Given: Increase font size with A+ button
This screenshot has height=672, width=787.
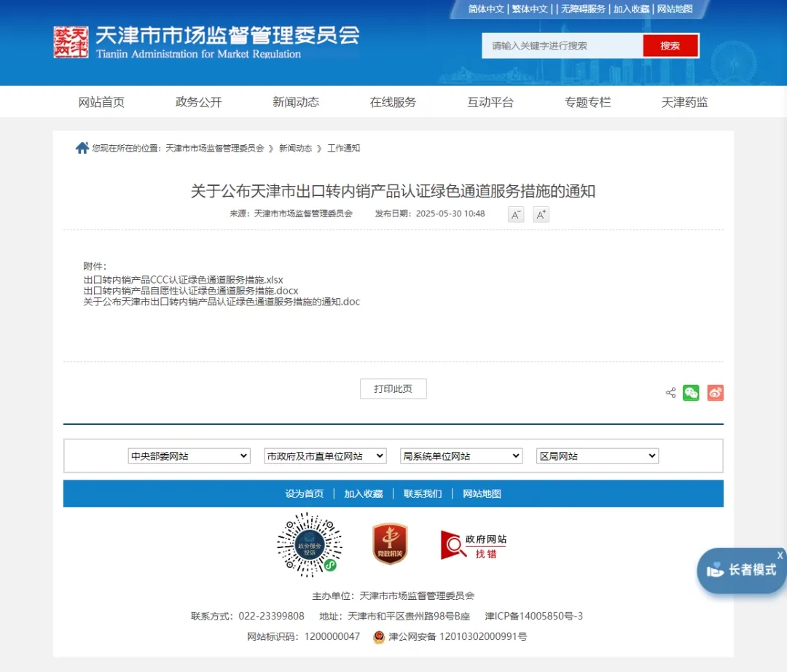Looking at the screenshot, I should pyautogui.click(x=541, y=214).
